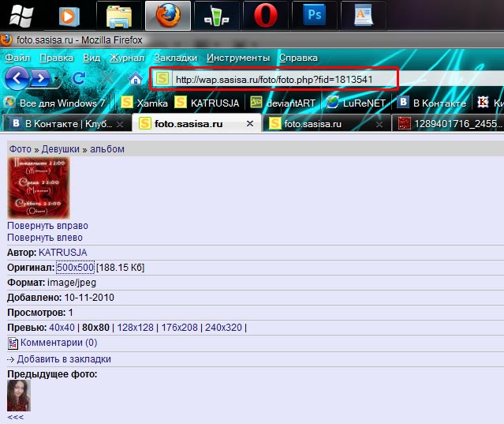Open the Закладки menu
This screenshot has height=424, width=504.
[176, 58]
